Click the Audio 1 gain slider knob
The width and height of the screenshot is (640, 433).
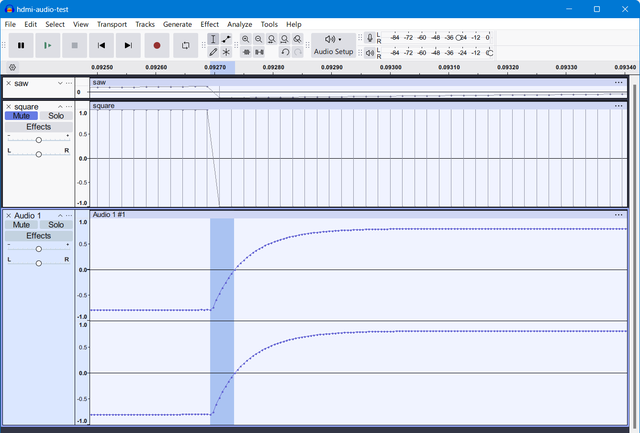[x=38, y=249]
